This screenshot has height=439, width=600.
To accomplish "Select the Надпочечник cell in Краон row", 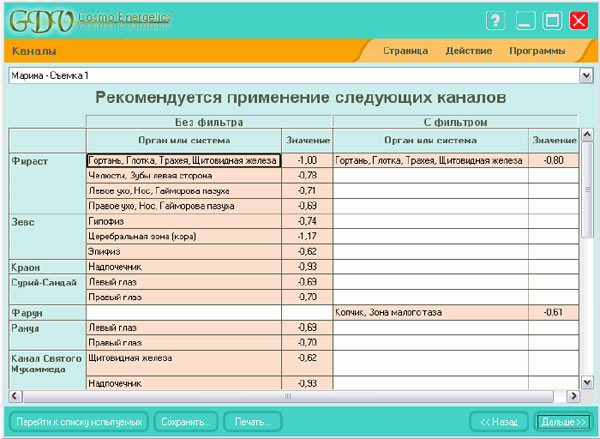I will pyautogui.click(x=184, y=267).
